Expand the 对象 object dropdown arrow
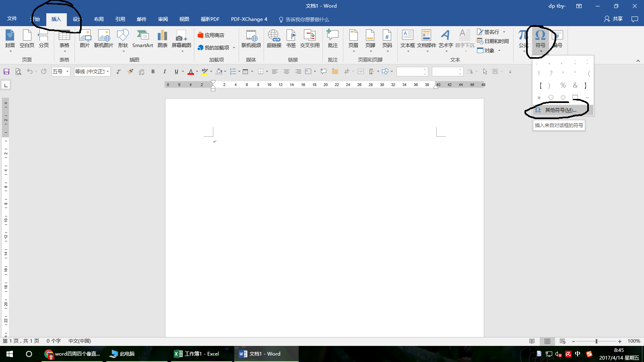The height and width of the screenshot is (362, 644). tap(499, 51)
